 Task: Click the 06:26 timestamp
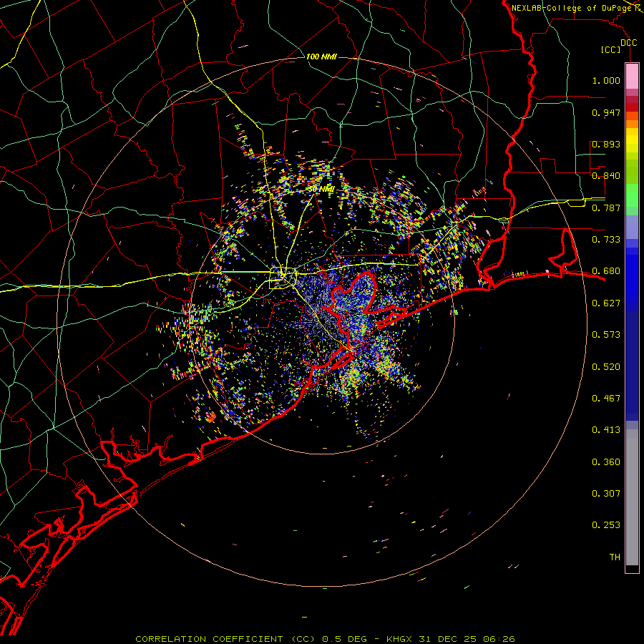click(498, 639)
